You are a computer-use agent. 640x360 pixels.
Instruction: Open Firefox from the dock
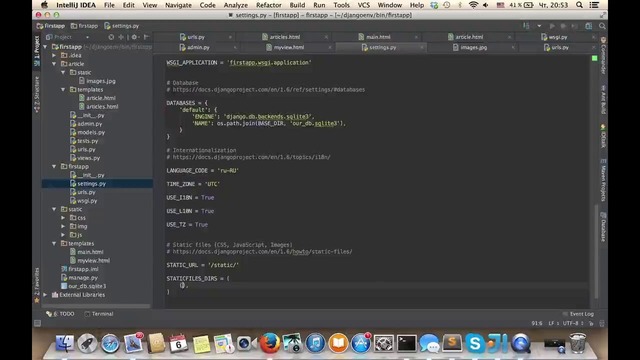point(270,343)
